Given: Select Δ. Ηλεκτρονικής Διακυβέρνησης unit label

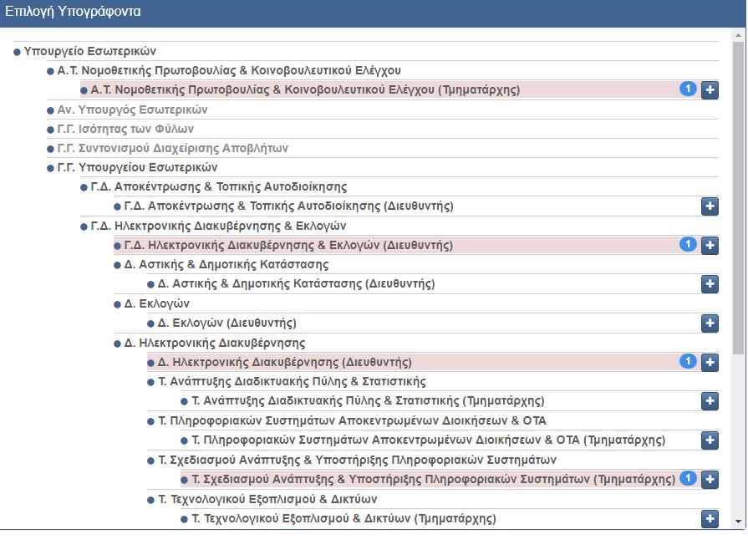Looking at the screenshot, I should (x=215, y=343).
